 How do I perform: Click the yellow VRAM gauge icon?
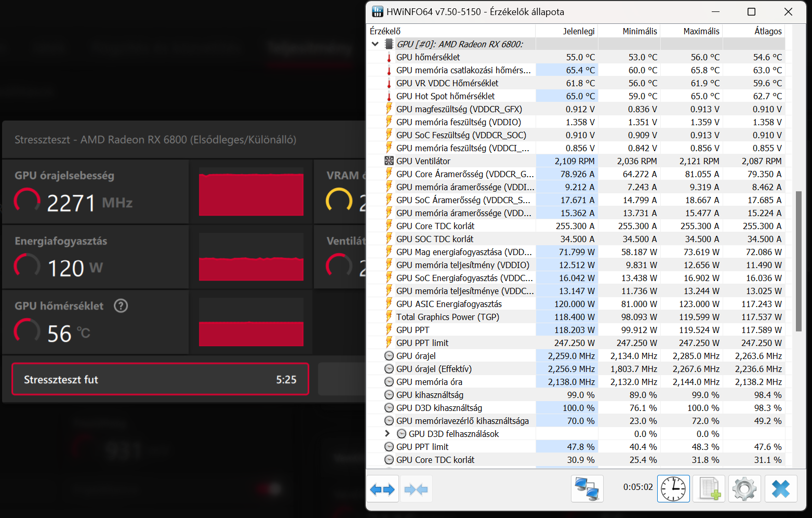point(339,200)
